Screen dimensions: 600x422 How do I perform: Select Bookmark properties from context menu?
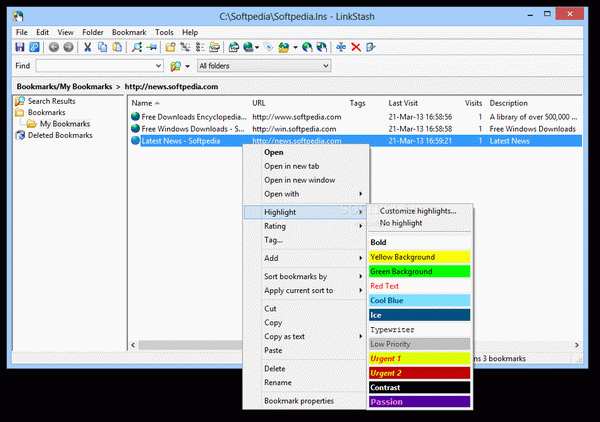(x=299, y=401)
